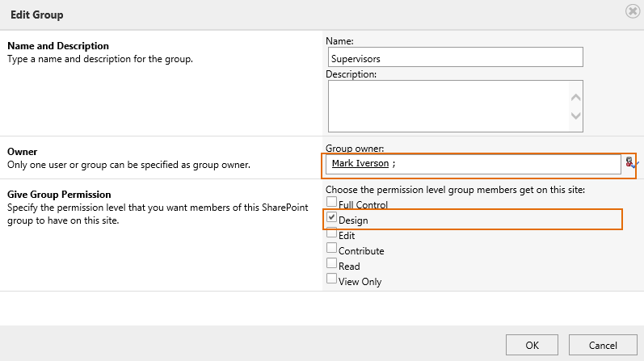The image size is (644, 361).
Task: Select the Mark Iverson resolved name
Action: (x=360, y=164)
